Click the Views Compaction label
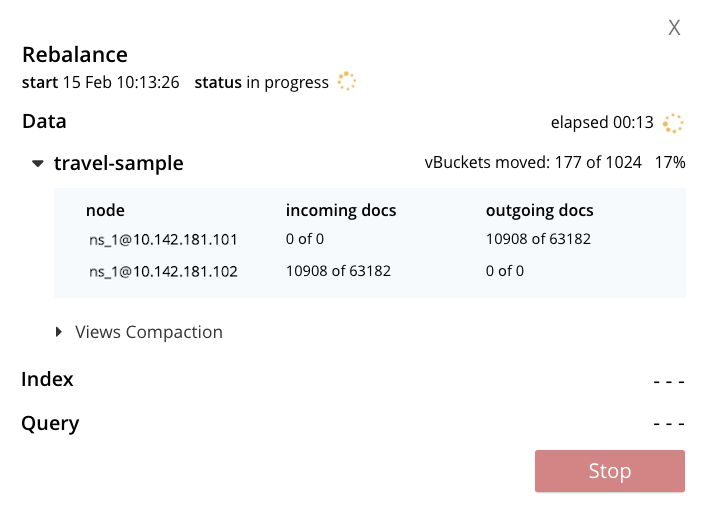 149,332
